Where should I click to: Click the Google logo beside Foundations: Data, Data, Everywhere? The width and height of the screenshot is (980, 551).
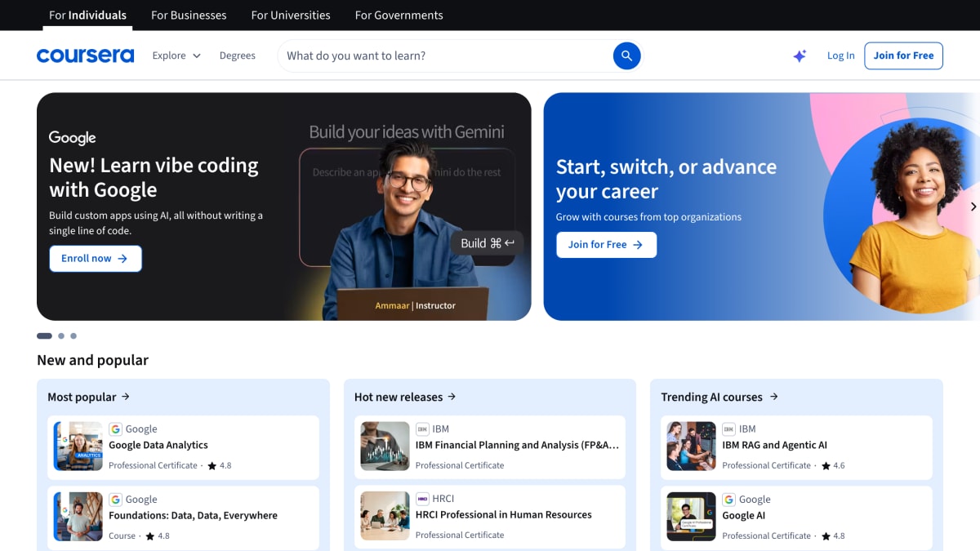click(115, 499)
